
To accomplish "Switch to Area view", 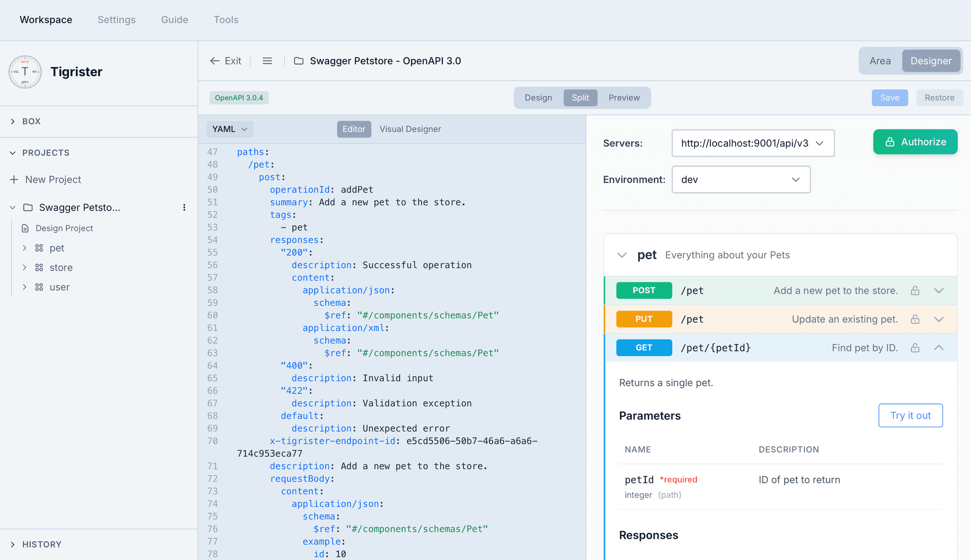I will (879, 61).
